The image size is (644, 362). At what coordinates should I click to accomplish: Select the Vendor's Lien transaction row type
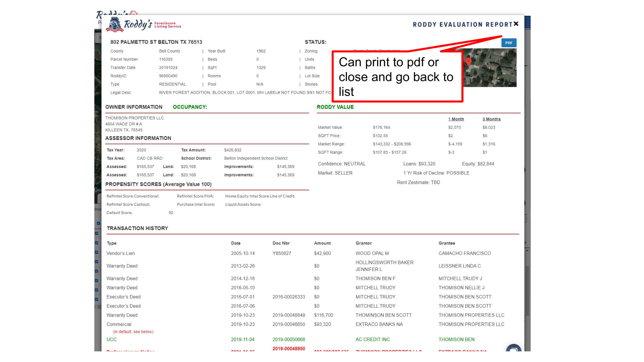click(x=121, y=254)
